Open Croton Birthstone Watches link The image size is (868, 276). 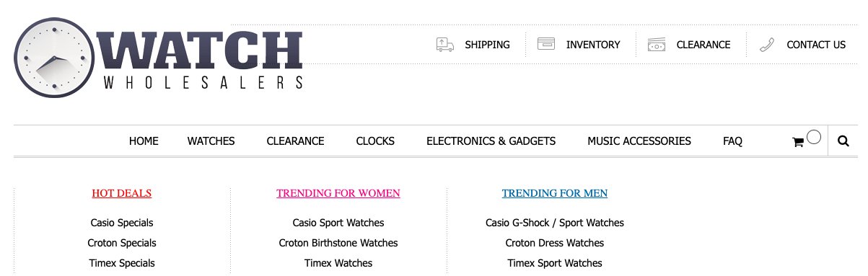pos(338,243)
